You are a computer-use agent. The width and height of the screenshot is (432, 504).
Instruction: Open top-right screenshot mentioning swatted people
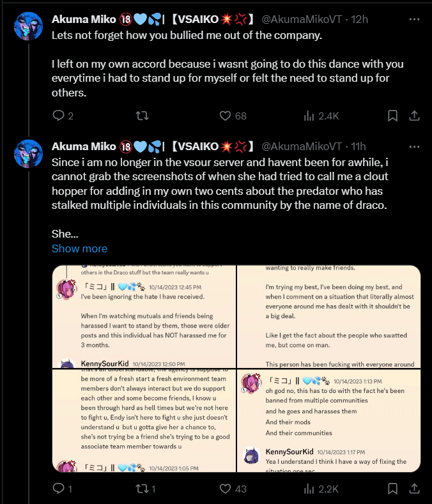pos(328,317)
